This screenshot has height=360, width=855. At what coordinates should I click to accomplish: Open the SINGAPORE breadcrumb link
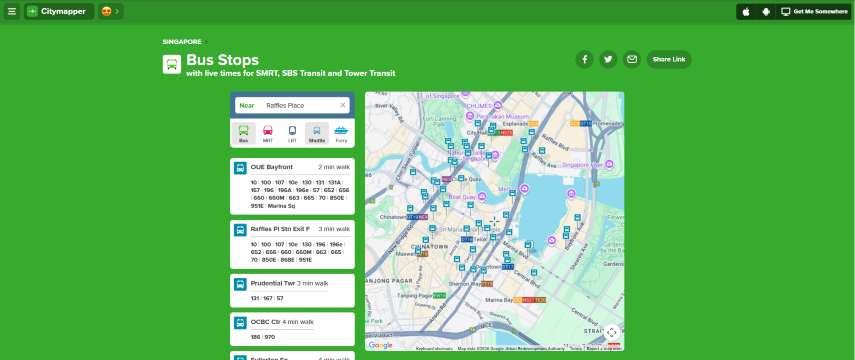(x=182, y=42)
